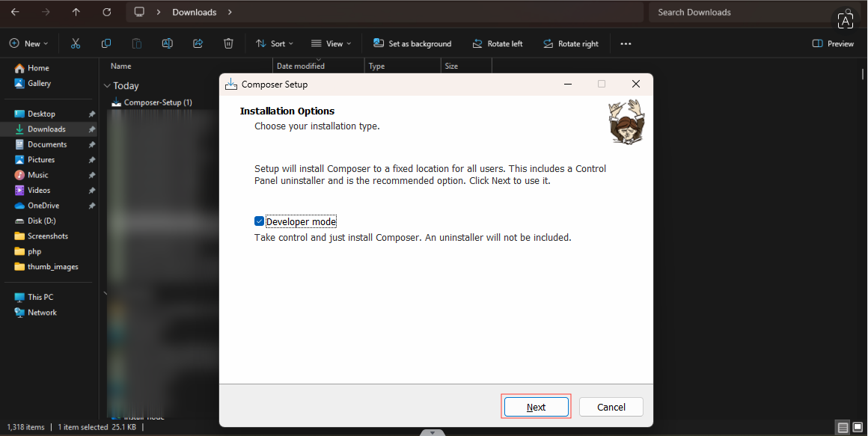The height and width of the screenshot is (436, 868).
Task: Expand chevron after Downloads in address bar
Action: pyautogui.click(x=230, y=12)
